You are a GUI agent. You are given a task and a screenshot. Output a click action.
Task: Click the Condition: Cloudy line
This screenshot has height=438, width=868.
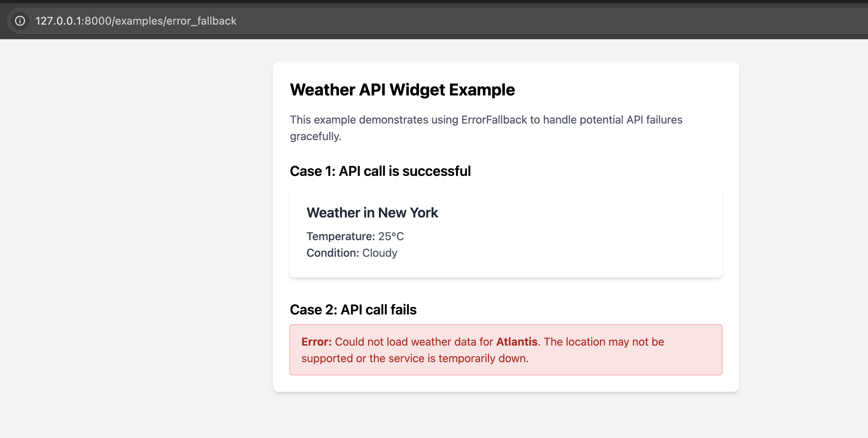tap(352, 253)
